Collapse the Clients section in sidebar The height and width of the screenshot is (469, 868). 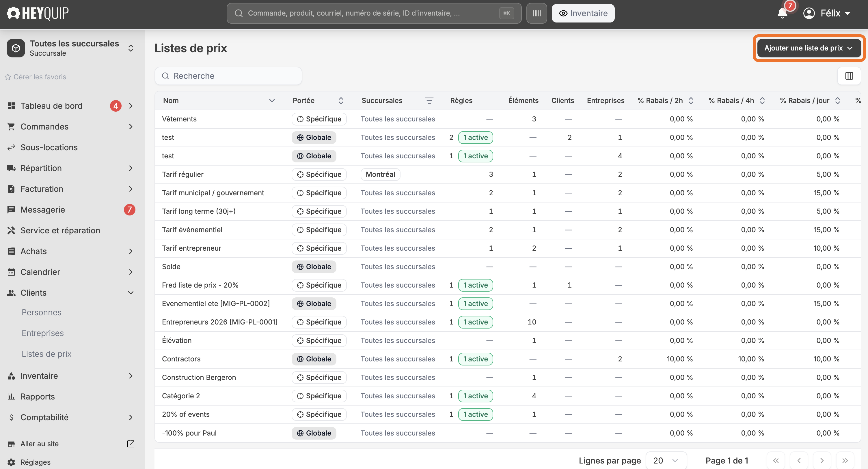pyautogui.click(x=131, y=293)
